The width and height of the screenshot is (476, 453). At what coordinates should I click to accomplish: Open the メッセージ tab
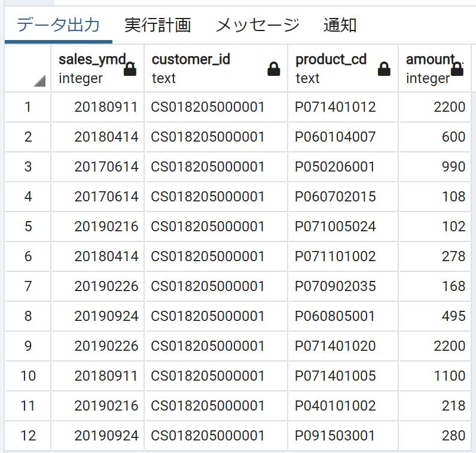(257, 25)
